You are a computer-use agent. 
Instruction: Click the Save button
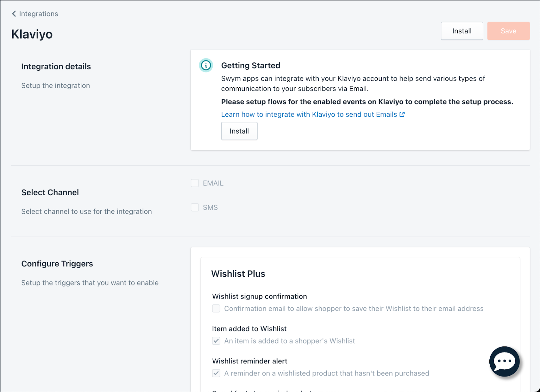coord(508,31)
